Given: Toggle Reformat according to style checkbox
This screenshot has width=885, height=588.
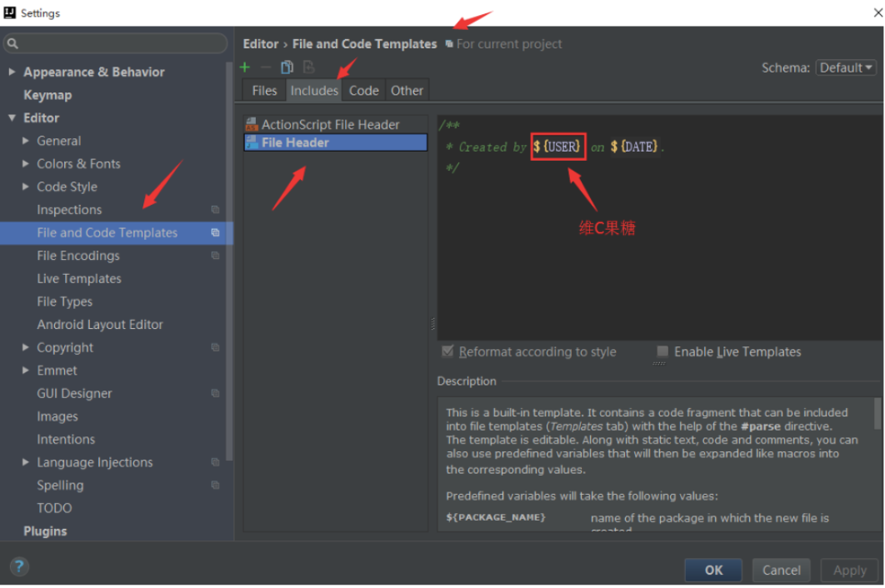Looking at the screenshot, I should point(447,351).
